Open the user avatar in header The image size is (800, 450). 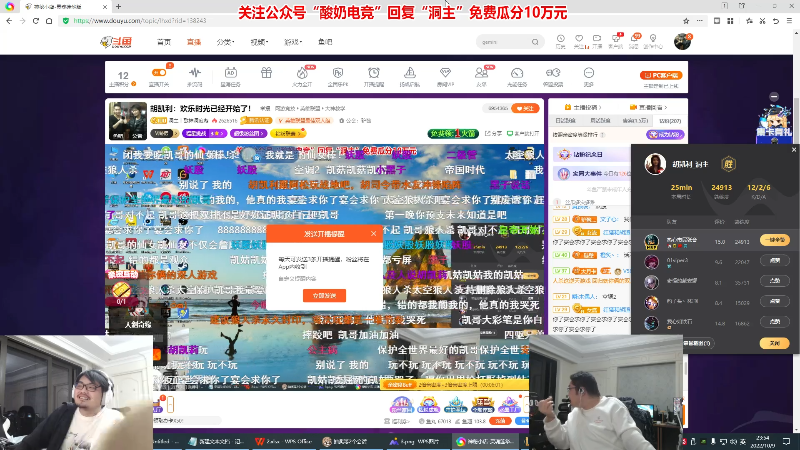click(682, 42)
